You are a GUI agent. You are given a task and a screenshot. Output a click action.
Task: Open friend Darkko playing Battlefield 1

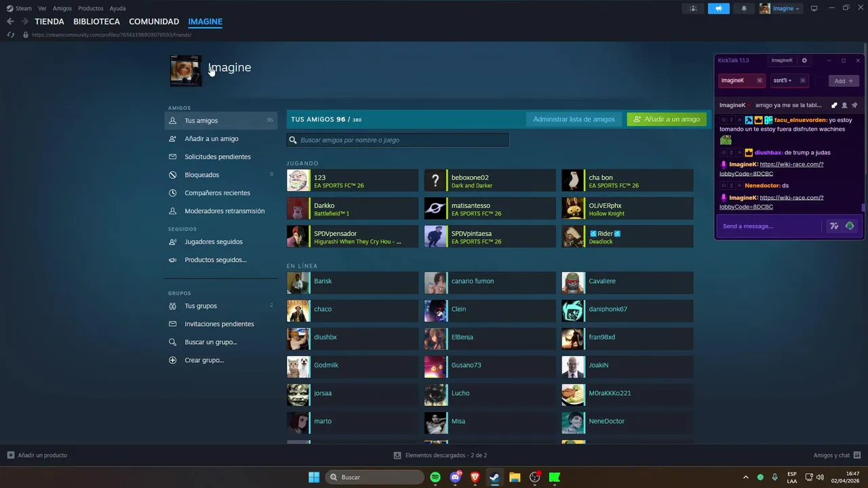pos(353,209)
